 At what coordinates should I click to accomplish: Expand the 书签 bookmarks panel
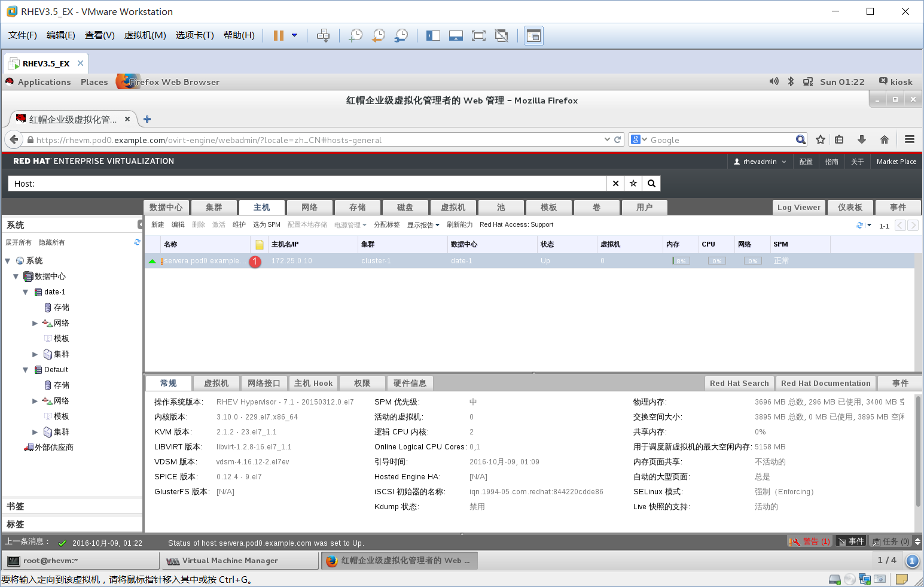pyautogui.click(x=72, y=506)
